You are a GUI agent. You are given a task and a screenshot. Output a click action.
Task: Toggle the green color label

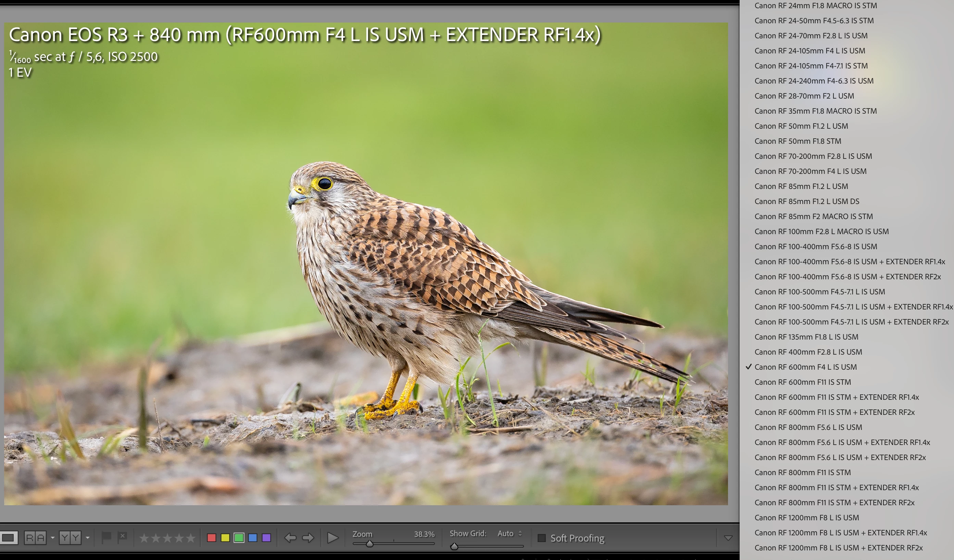pos(239,538)
